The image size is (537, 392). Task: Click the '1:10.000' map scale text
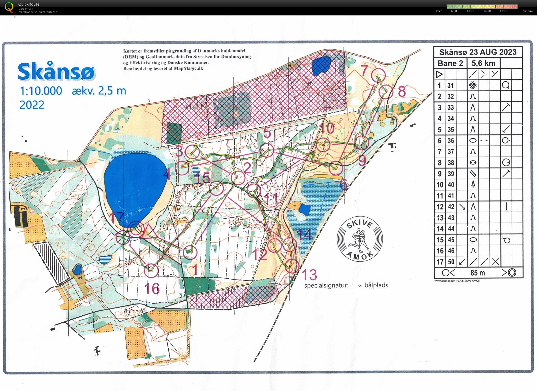tap(41, 91)
